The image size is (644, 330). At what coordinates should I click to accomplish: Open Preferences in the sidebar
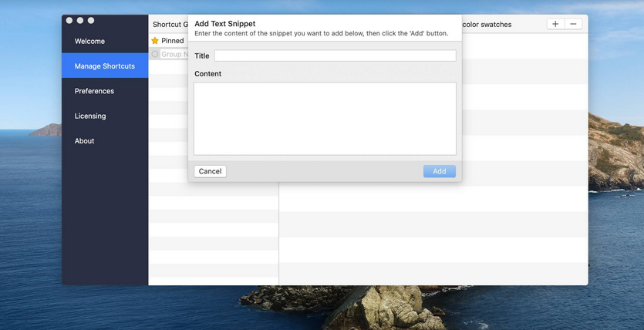pyautogui.click(x=94, y=91)
